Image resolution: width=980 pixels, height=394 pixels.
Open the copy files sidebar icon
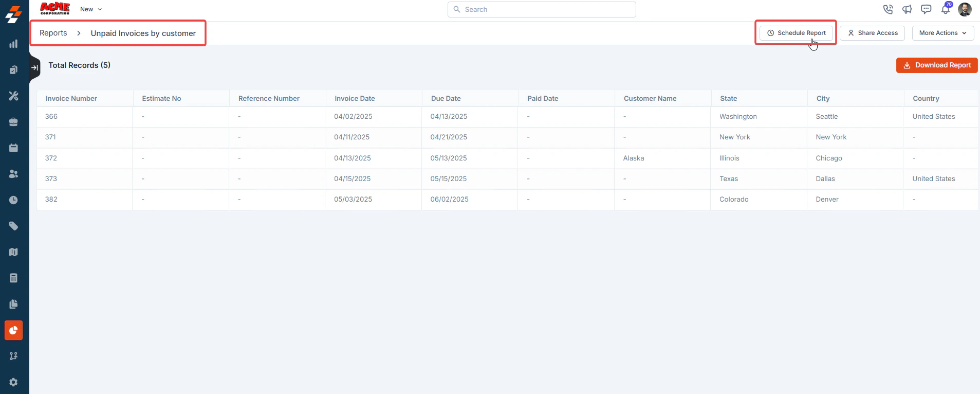coord(13,304)
